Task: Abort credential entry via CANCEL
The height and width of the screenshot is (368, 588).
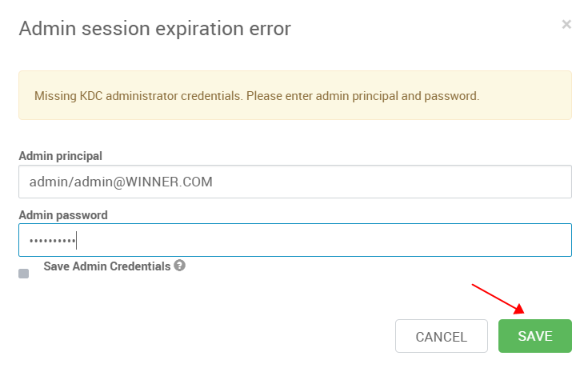Action: pos(442,336)
